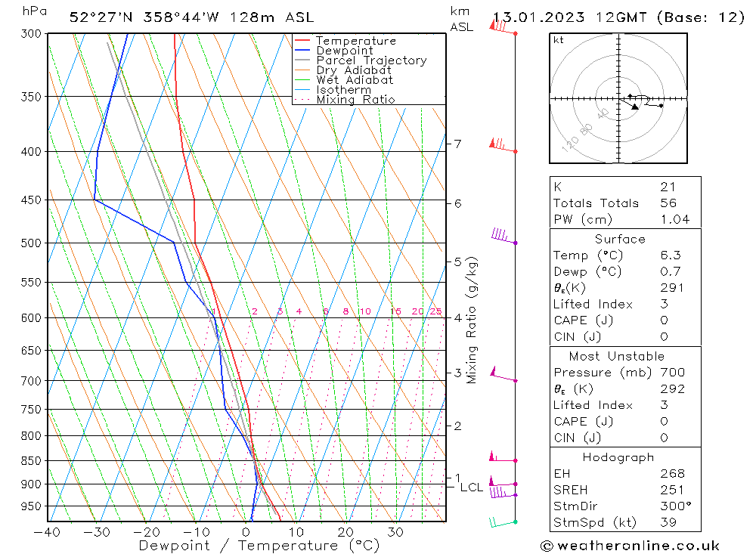
Task: Click the weatheronline.co.uk copyright link
Action: pos(631,546)
